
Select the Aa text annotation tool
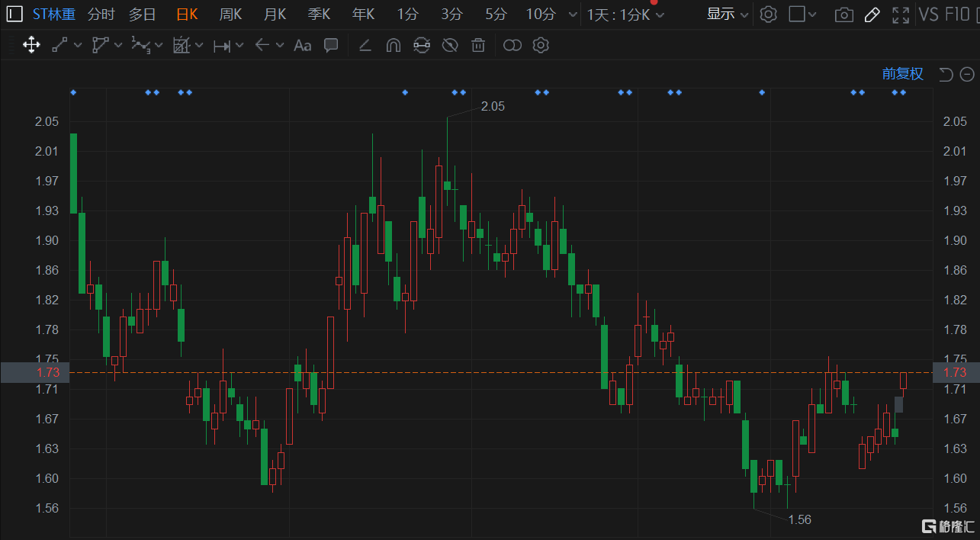click(x=302, y=45)
